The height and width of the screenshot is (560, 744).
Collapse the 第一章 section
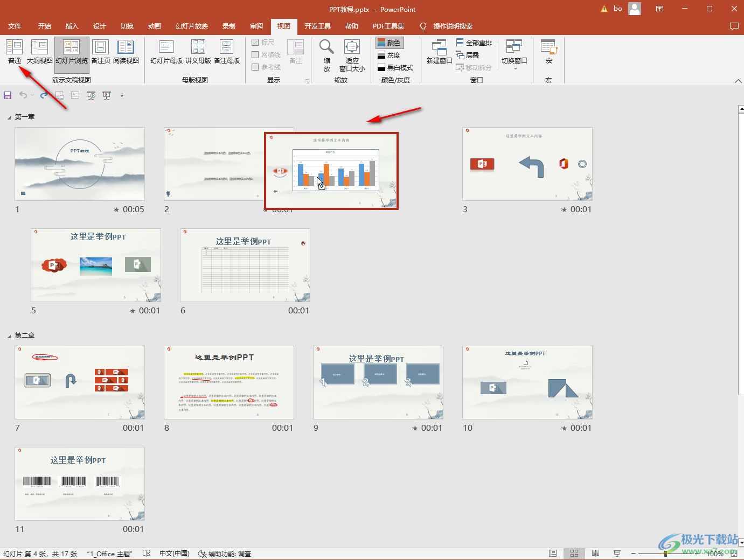click(x=9, y=117)
